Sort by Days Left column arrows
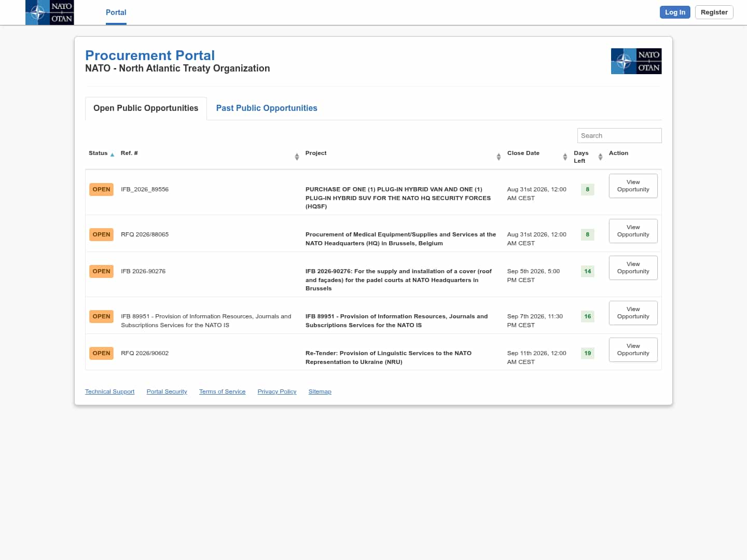 600,157
